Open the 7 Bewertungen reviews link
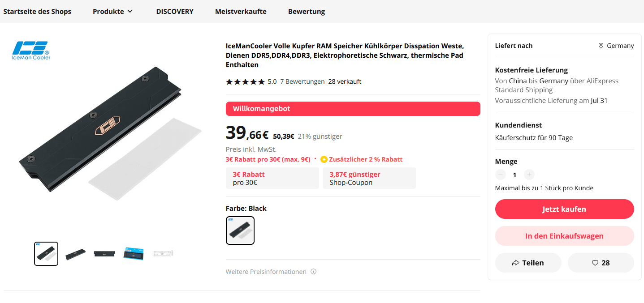The width and height of the screenshot is (644, 303). tap(303, 81)
